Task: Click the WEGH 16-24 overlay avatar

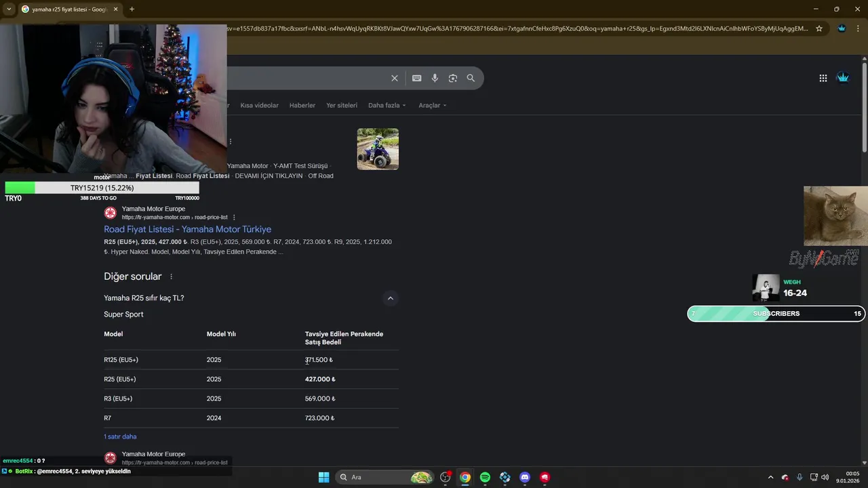Action: pos(766,287)
